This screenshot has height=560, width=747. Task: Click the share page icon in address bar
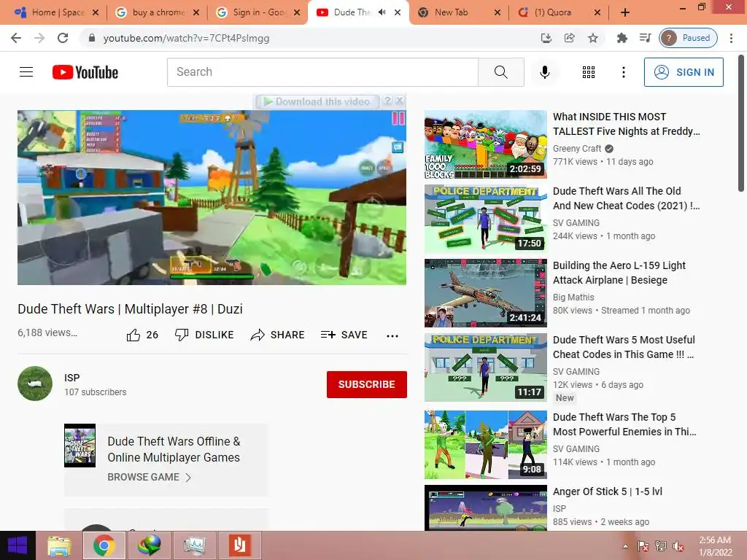569,38
